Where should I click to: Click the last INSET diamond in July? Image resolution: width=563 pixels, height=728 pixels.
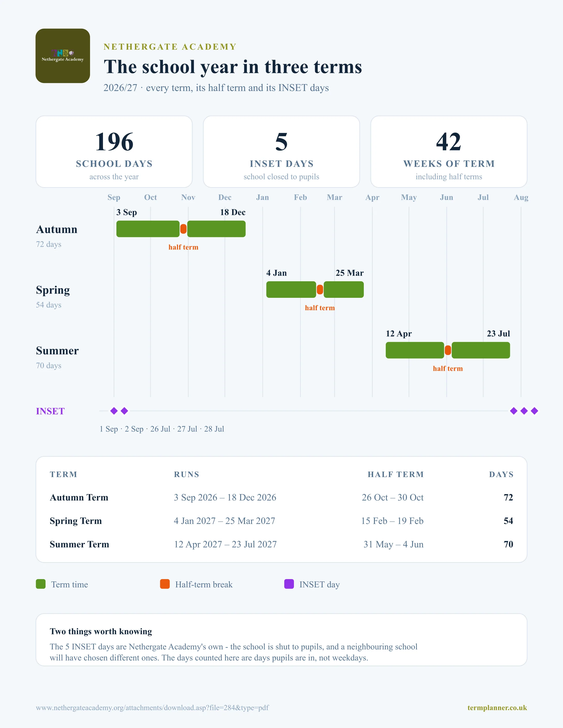point(534,411)
